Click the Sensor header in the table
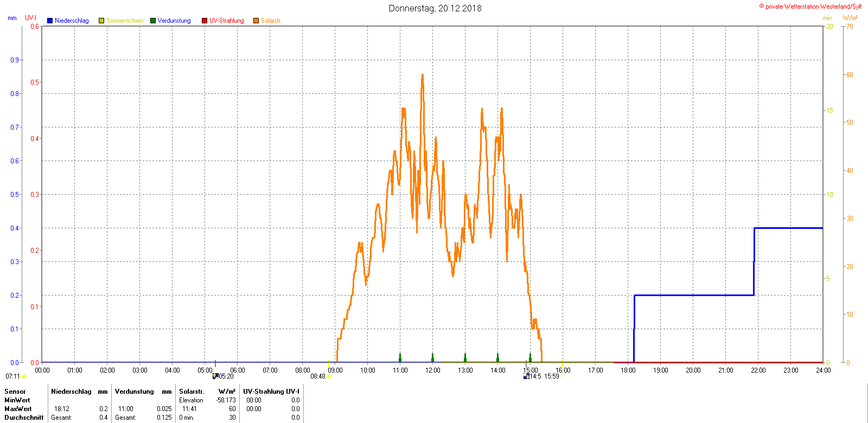This screenshot has height=423, width=868. click(15, 392)
